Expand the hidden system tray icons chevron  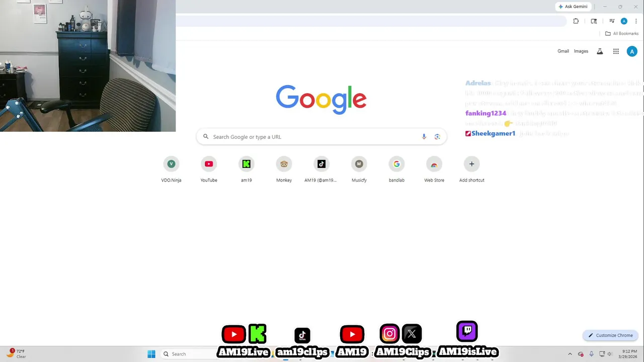tap(570, 354)
